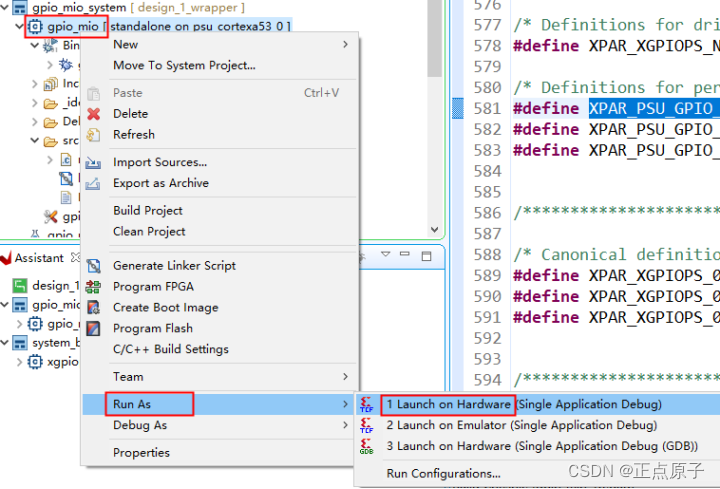Collapse the src folder node
The height and width of the screenshot is (489, 720).
tap(34, 141)
